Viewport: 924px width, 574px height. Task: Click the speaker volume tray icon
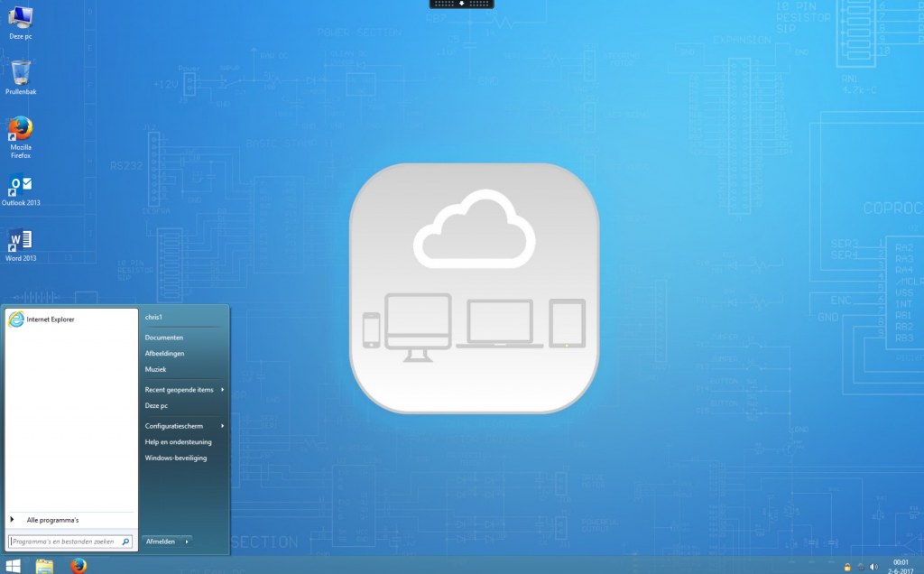coord(873,567)
